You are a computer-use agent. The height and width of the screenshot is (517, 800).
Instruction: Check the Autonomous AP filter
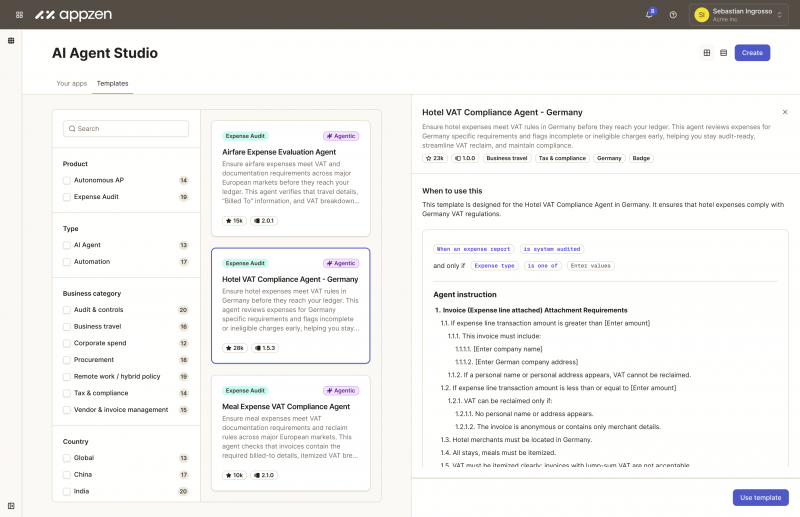67,180
